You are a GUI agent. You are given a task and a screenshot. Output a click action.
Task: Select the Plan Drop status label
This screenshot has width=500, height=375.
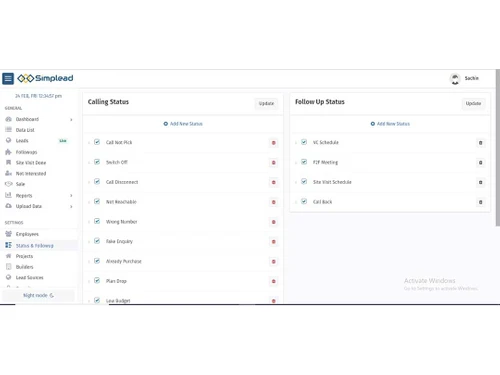tap(116, 281)
